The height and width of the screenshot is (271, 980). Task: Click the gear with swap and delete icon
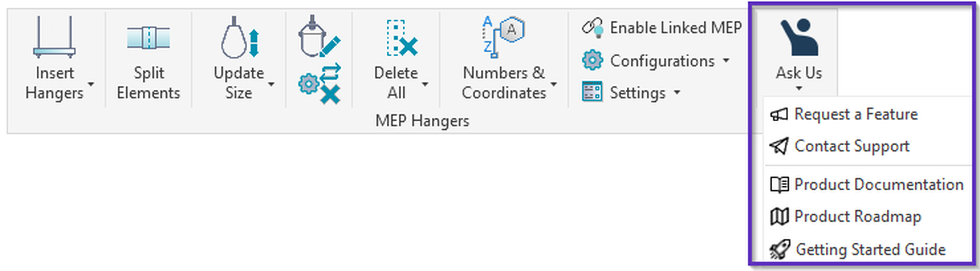(320, 84)
